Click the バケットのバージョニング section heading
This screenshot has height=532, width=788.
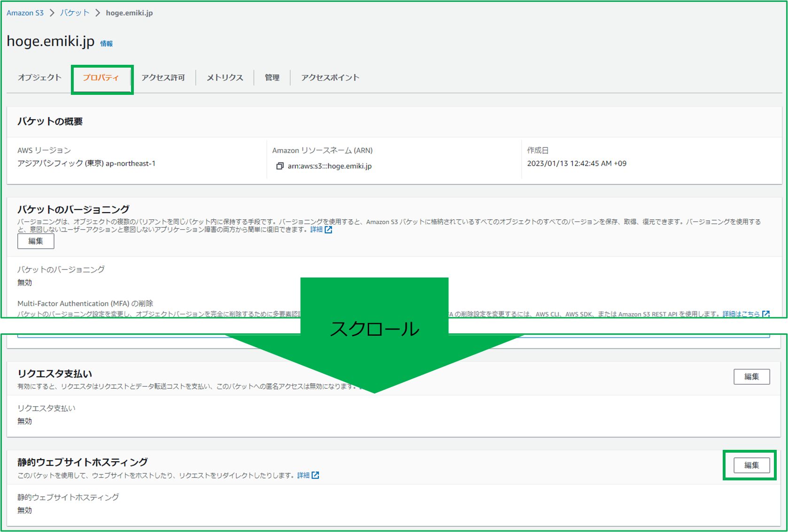[73, 209]
